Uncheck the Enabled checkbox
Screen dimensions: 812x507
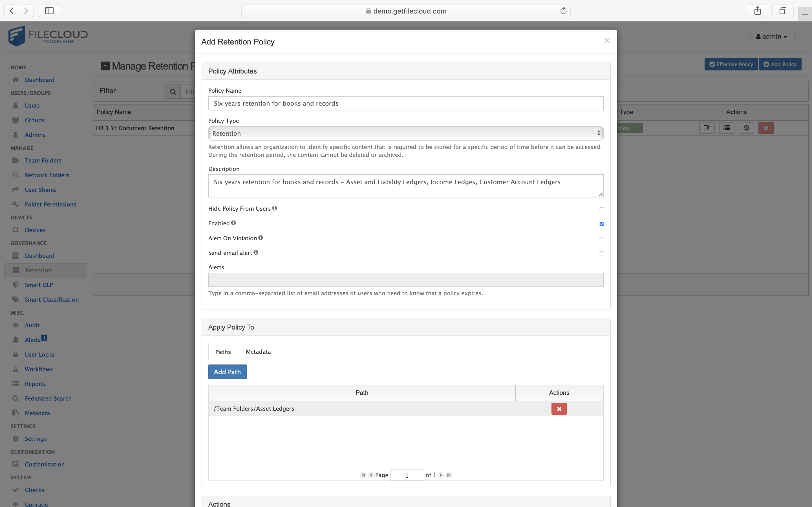601,224
